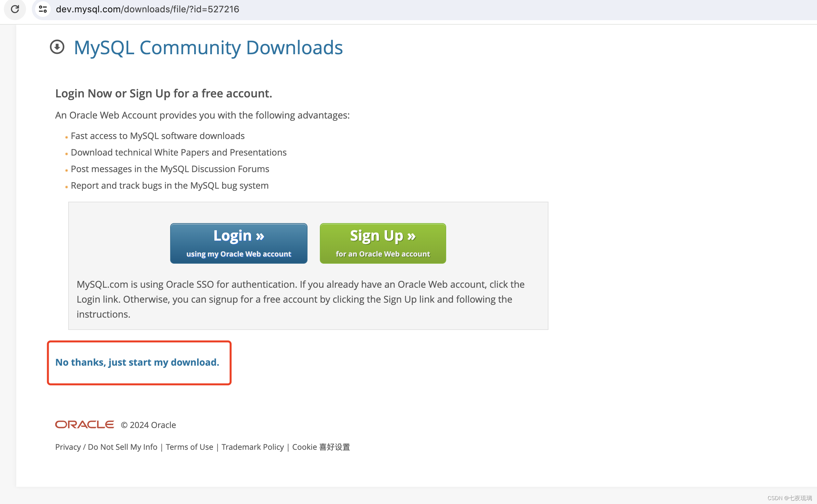The width and height of the screenshot is (817, 504).
Task: Select 'Report and track bugs in the MySQL bug system'
Action: click(170, 185)
